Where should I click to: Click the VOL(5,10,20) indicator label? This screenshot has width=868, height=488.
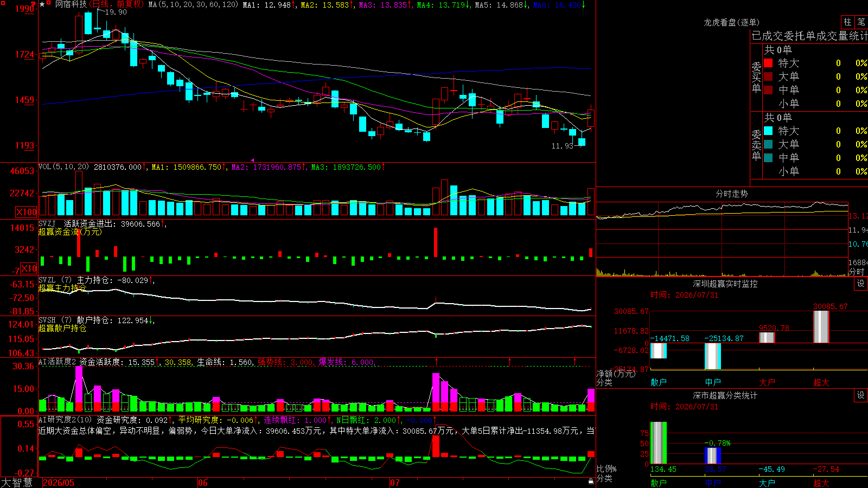pyautogui.click(x=63, y=167)
